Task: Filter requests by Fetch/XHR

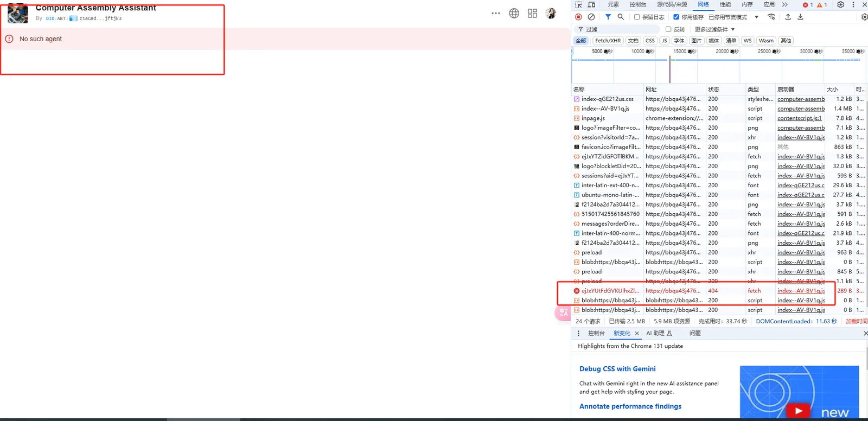Action: point(608,41)
